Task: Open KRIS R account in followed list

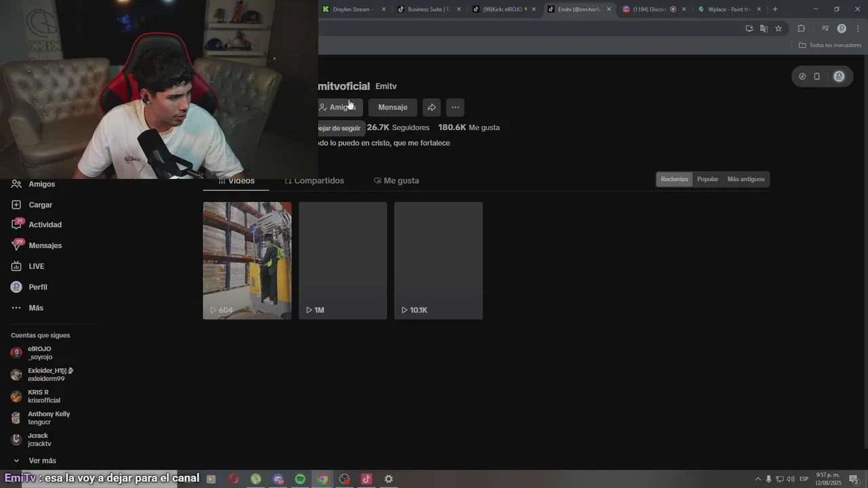Action: click(35, 396)
